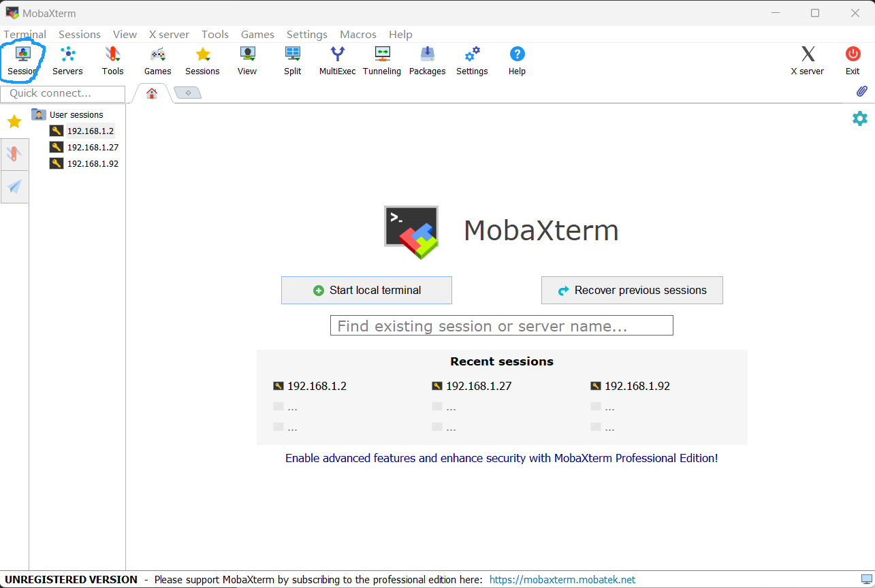Click the MobaXterm logo on home page
The width and height of the screenshot is (875, 588).
click(x=411, y=232)
